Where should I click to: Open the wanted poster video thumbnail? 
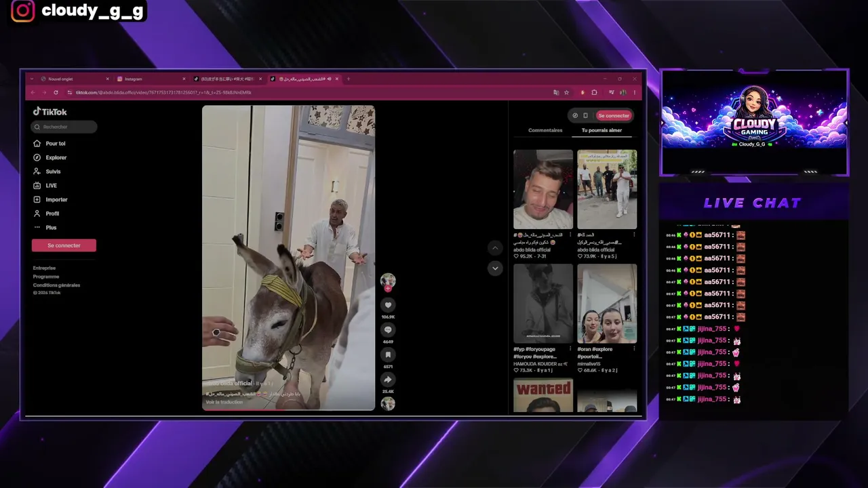click(543, 395)
